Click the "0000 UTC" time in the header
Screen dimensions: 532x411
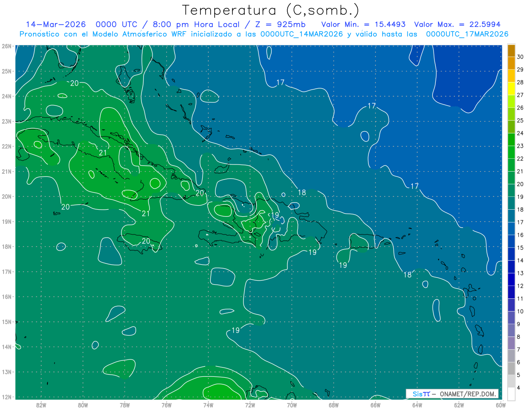point(117,24)
